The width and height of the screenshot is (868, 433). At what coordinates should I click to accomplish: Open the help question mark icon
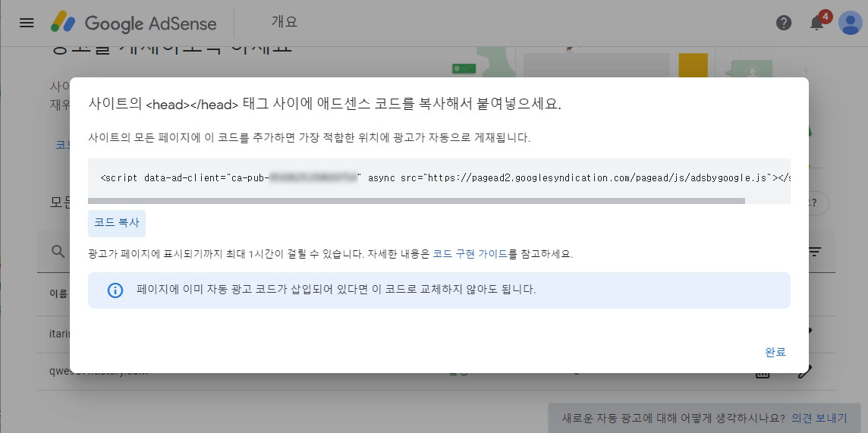click(x=784, y=23)
